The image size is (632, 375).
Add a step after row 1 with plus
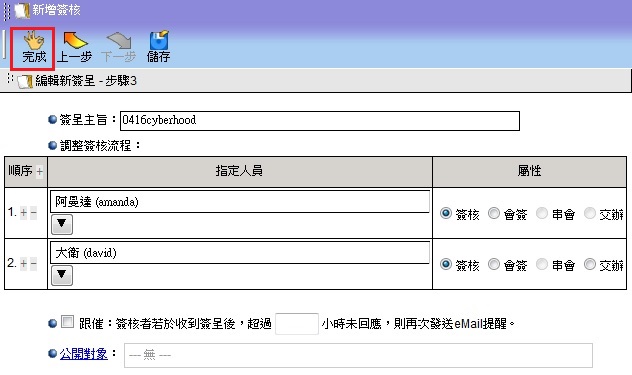[24, 212]
